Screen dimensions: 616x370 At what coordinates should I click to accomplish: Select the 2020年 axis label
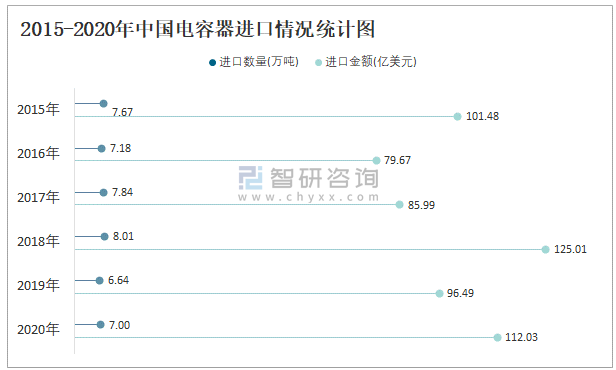[x=38, y=329]
